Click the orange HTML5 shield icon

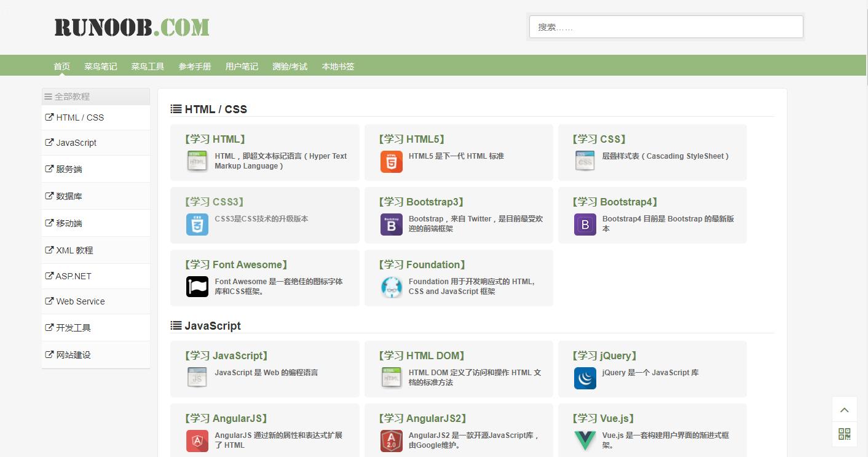392,161
